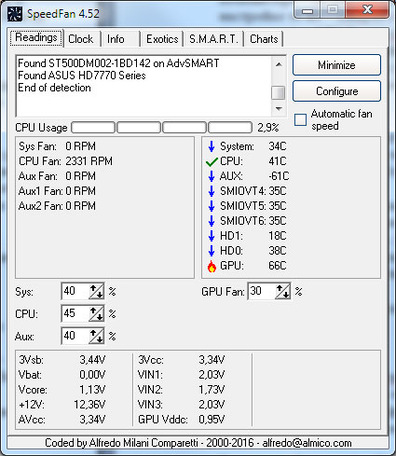This screenshot has height=456, width=396.
Task: Click the GPU Vddc value 0,95V
Action: (212, 419)
